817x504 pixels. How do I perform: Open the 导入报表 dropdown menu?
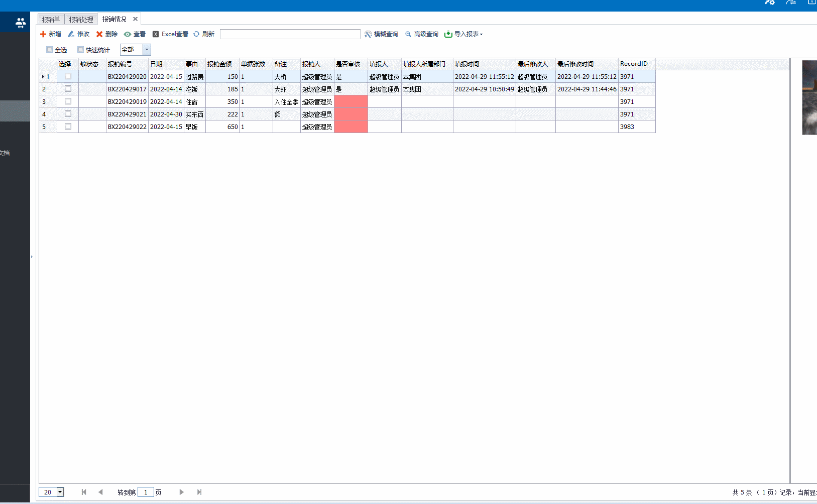tap(463, 34)
